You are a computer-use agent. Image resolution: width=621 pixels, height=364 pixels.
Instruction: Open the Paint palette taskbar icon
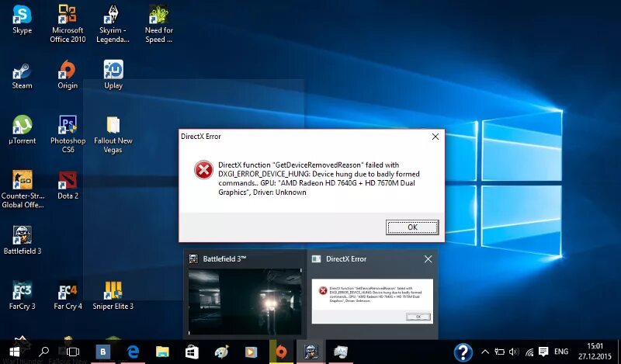point(222,352)
